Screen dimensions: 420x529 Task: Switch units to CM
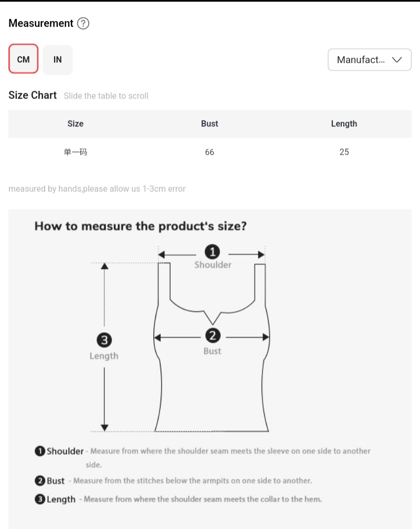[x=24, y=59]
